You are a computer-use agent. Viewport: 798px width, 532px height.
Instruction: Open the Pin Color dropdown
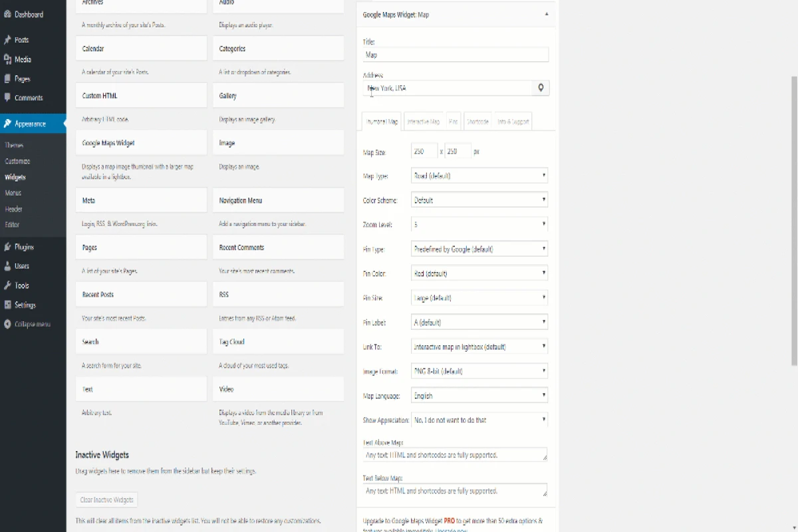(x=479, y=273)
